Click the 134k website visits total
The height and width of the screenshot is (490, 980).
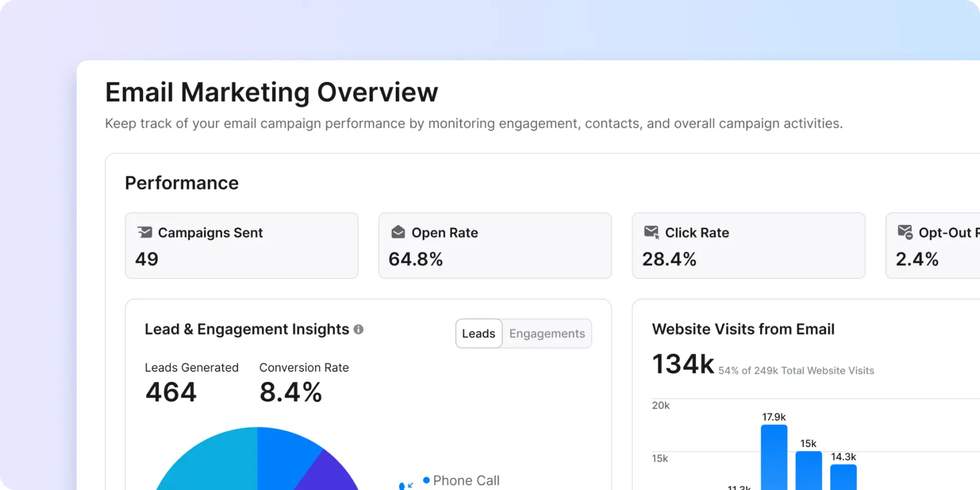[683, 364]
